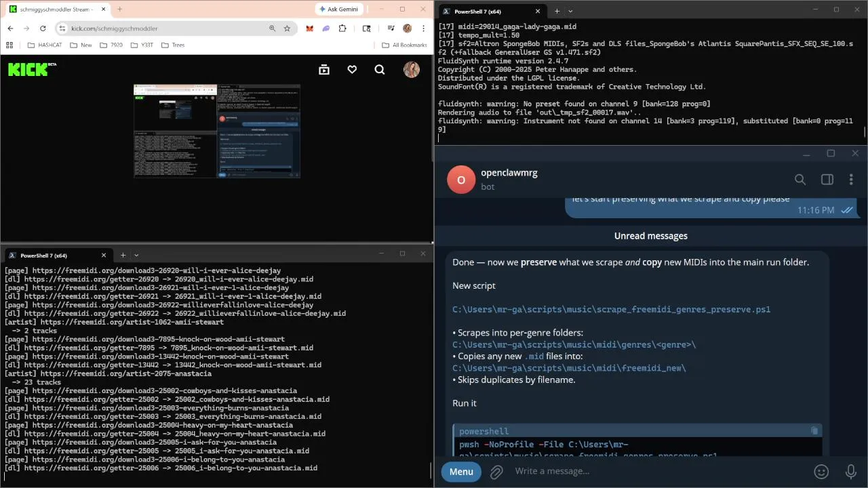Screen dimensions: 868x488
Task: Record a voice message
Action: click(851, 472)
